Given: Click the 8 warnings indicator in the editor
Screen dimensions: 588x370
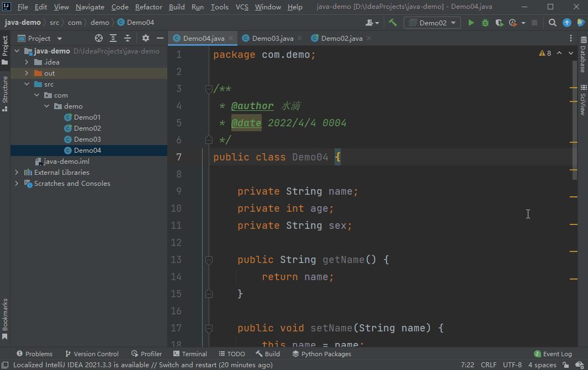Looking at the screenshot, I should click(544, 53).
